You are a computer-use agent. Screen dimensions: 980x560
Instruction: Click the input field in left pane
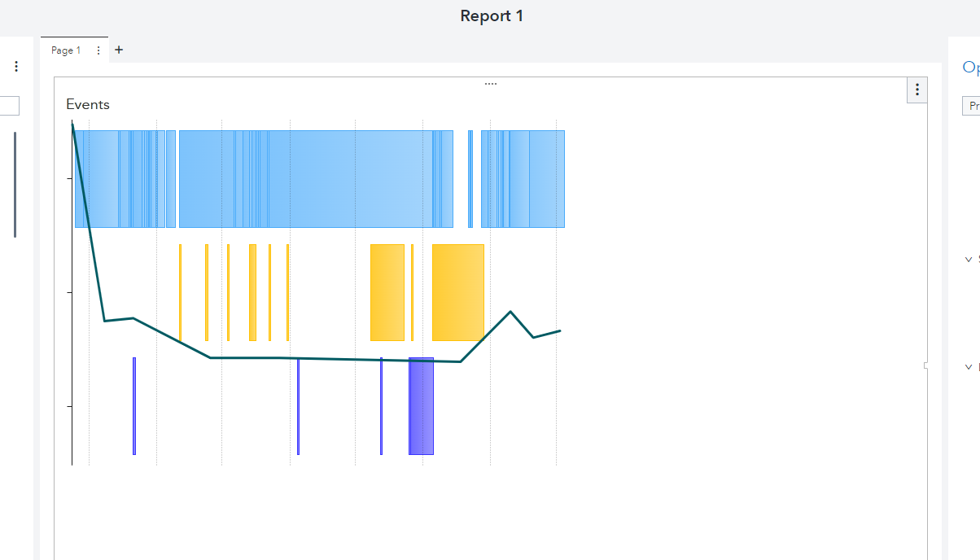coord(9,106)
